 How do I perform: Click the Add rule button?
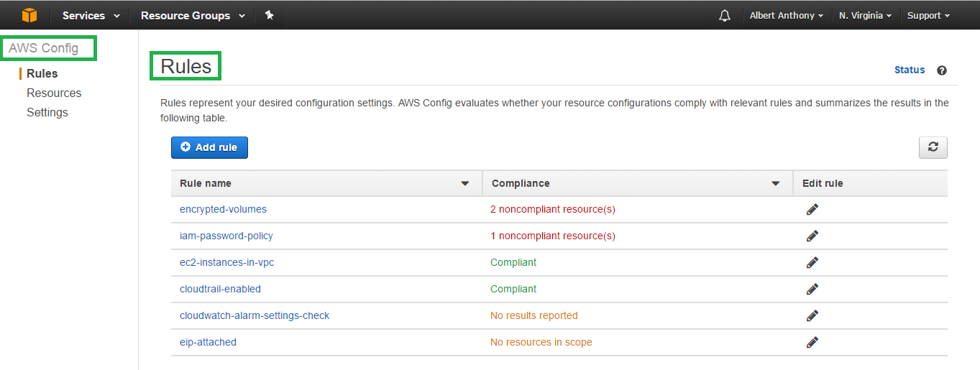209,147
